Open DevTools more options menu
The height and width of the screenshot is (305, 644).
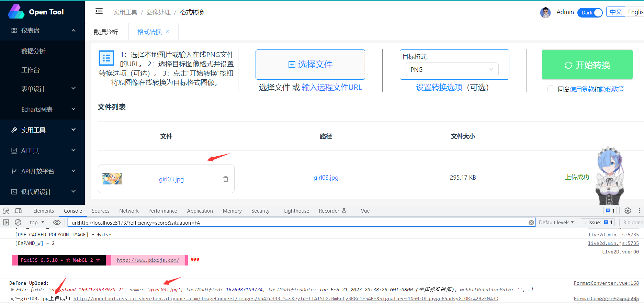tap(640, 211)
